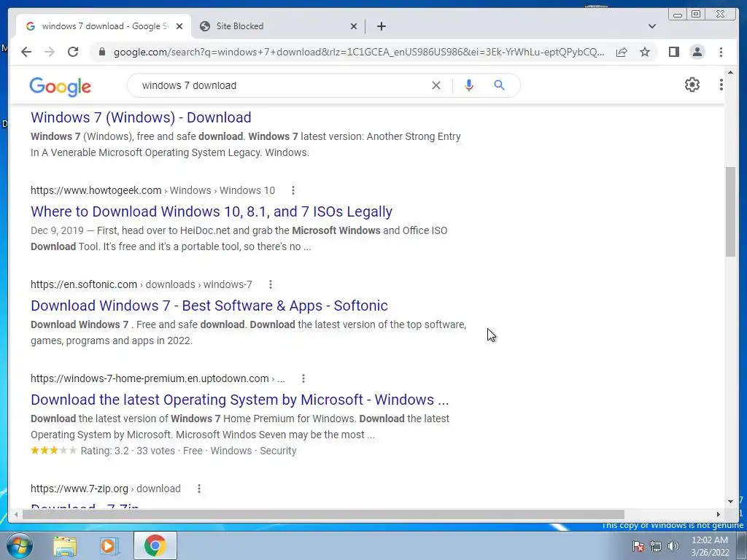Open Download the latest Operating System result
This screenshot has height=560, width=747.
(239, 400)
